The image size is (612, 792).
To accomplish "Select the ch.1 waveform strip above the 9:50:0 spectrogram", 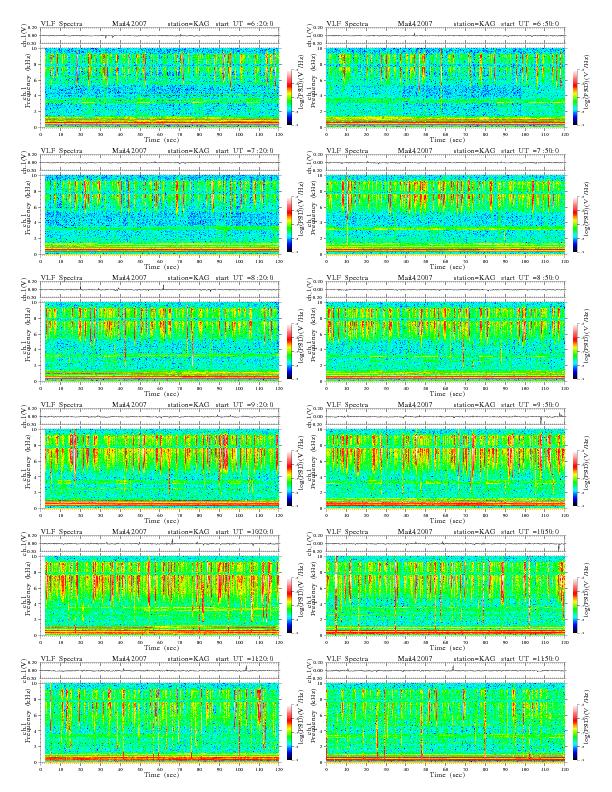I will pyautogui.click(x=445, y=417).
